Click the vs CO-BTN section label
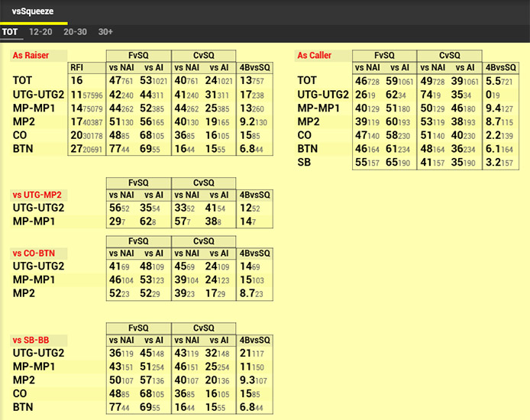The width and height of the screenshot is (530, 420). click(34, 253)
